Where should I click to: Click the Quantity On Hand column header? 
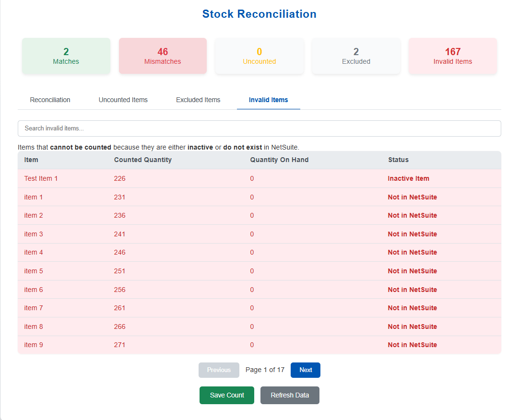coord(279,160)
